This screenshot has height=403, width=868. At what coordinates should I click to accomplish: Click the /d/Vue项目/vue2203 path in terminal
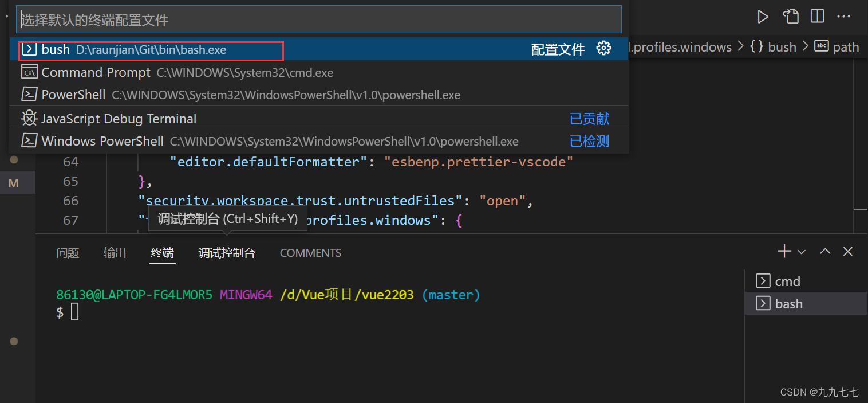(x=347, y=295)
